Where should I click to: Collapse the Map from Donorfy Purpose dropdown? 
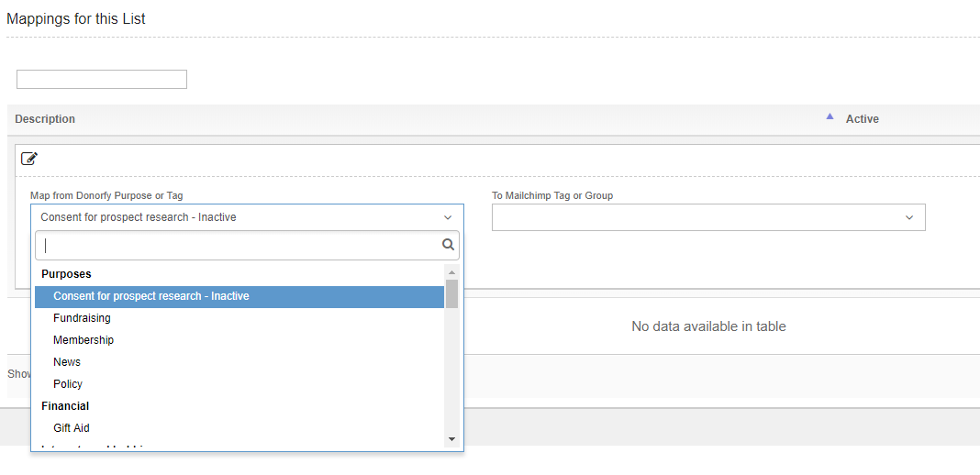coord(447,217)
